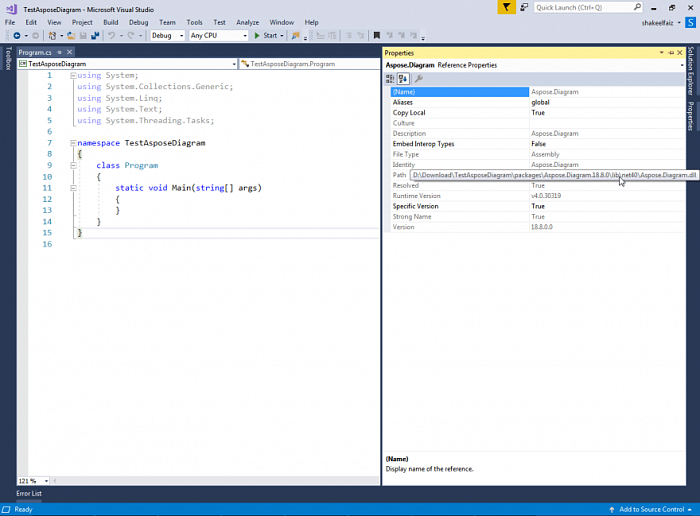Click the Redo arrow icon
Viewport: 700px width, 516px height.
pos(131,35)
